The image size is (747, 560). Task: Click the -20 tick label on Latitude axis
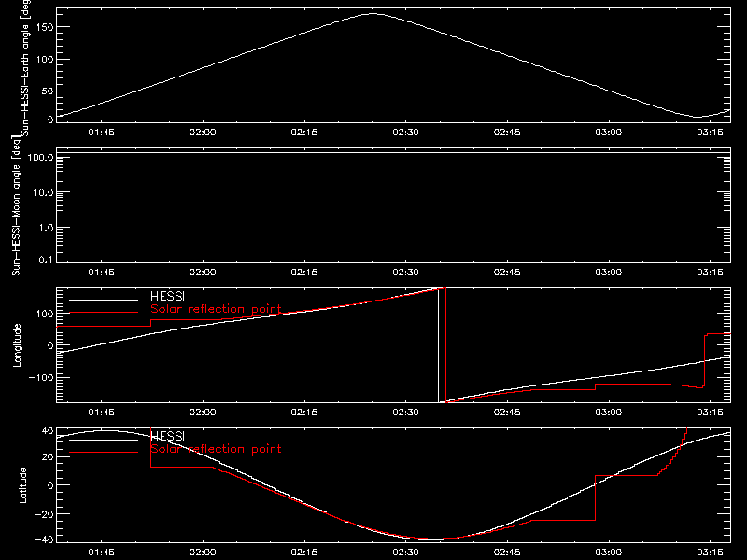pyautogui.click(x=44, y=514)
